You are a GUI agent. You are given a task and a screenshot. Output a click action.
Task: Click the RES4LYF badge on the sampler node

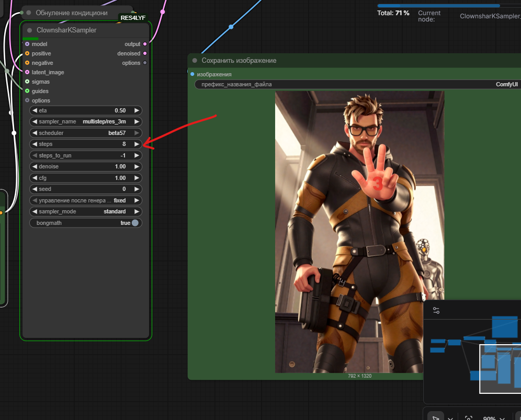coord(133,18)
